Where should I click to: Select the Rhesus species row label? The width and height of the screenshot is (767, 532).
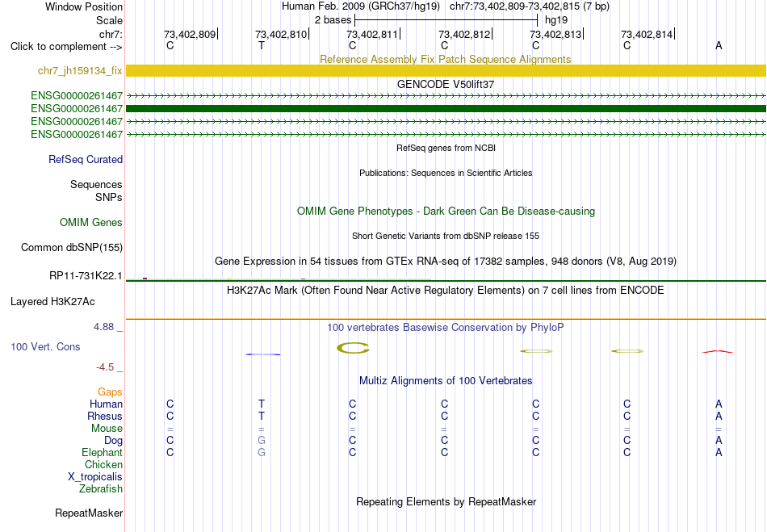pos(105,416)
